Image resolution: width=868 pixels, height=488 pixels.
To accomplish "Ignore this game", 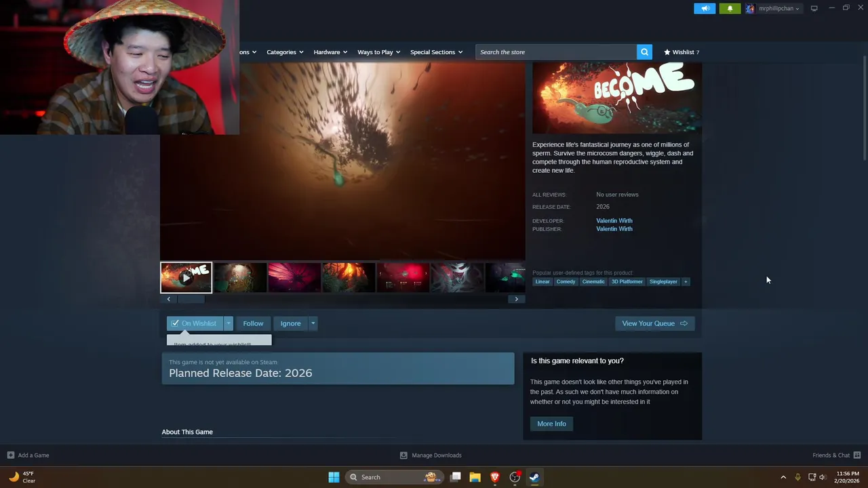I will click(x=291, y=323).
